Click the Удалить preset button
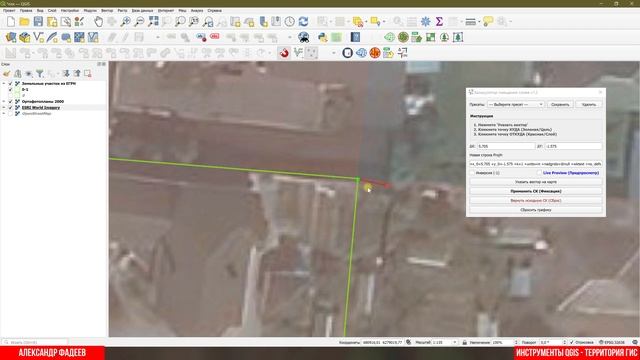This screenshot has height=360, width=640. 589,104
